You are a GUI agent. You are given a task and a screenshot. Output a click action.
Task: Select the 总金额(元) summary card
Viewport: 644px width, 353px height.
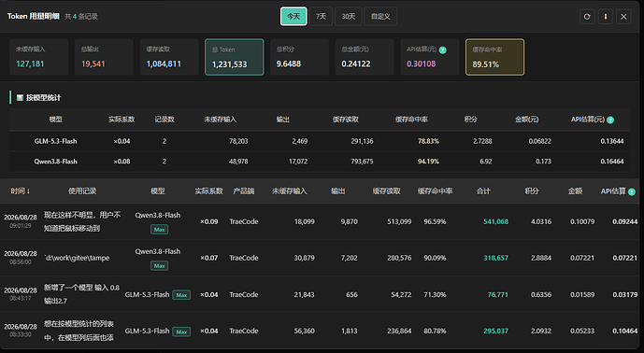point(365,57)
